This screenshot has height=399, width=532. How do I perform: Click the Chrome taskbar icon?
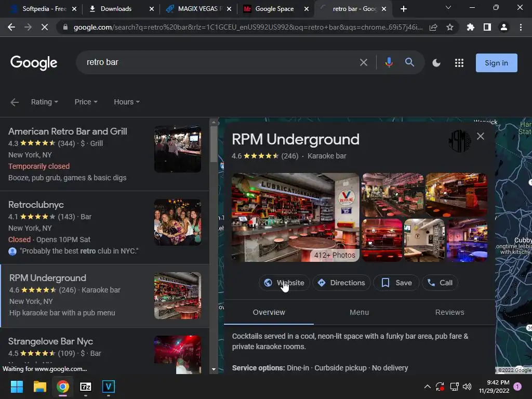click(63, 387)
